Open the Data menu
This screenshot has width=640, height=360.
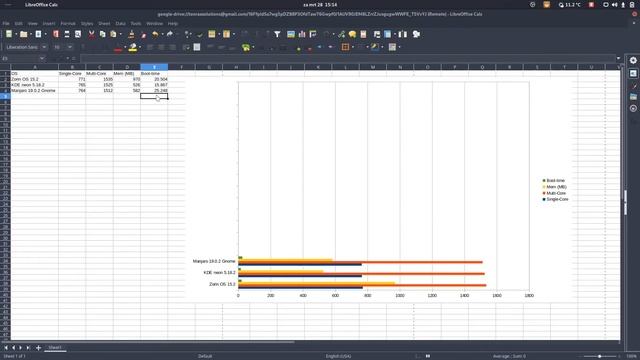pyautogui.click(x=120, y=24)
